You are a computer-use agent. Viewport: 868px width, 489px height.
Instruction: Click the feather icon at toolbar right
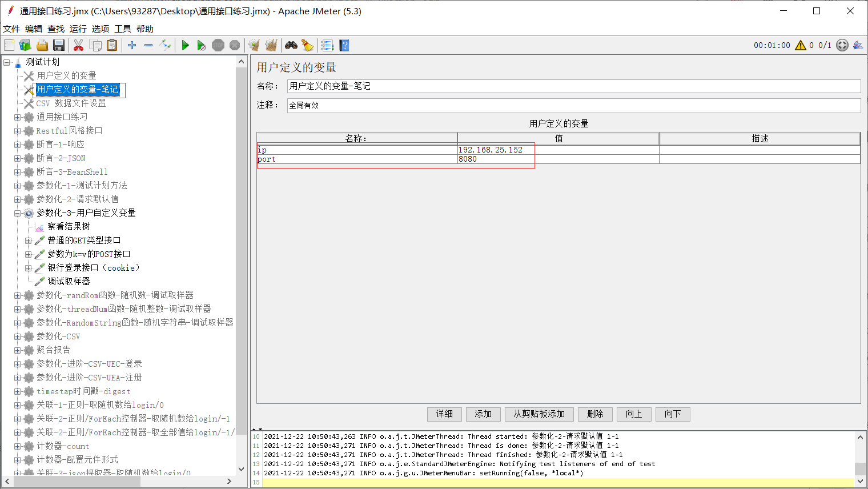coord(858,45)
